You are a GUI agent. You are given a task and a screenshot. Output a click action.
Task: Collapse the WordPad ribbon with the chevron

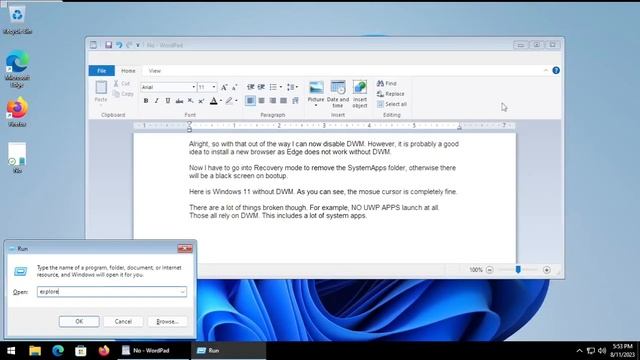546,71
